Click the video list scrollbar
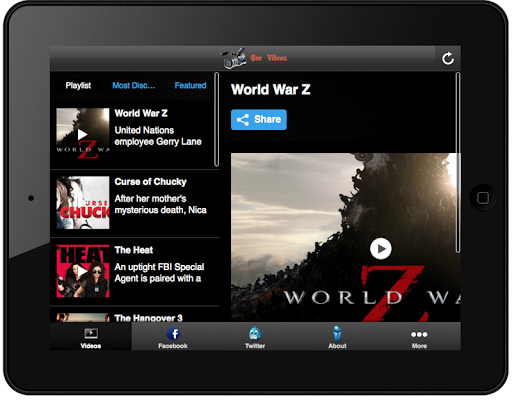Viewport: 512px width, 400px height. (217, 119)
